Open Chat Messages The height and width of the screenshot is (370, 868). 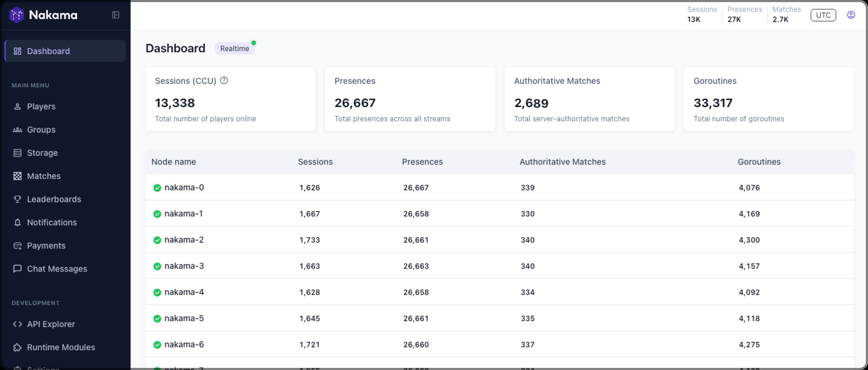tap(57, 269)
